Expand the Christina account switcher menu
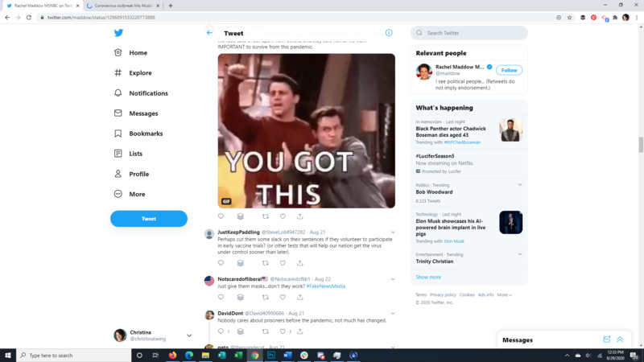The height and width of the screenshot is (362, 644). coord(189,335)
